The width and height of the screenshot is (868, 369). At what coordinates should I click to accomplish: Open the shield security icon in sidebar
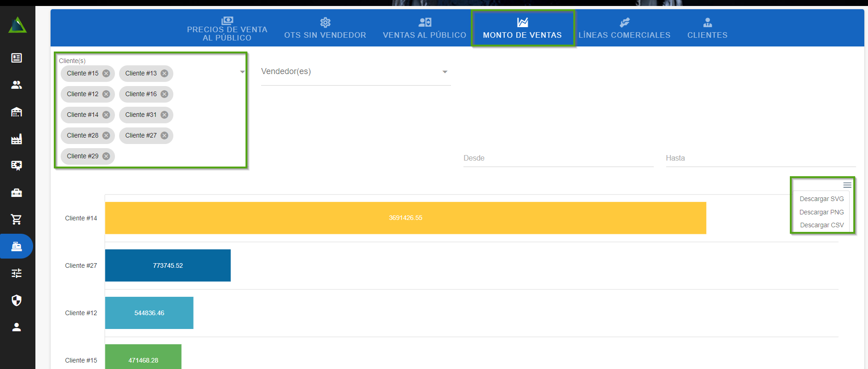click(17, 300)
